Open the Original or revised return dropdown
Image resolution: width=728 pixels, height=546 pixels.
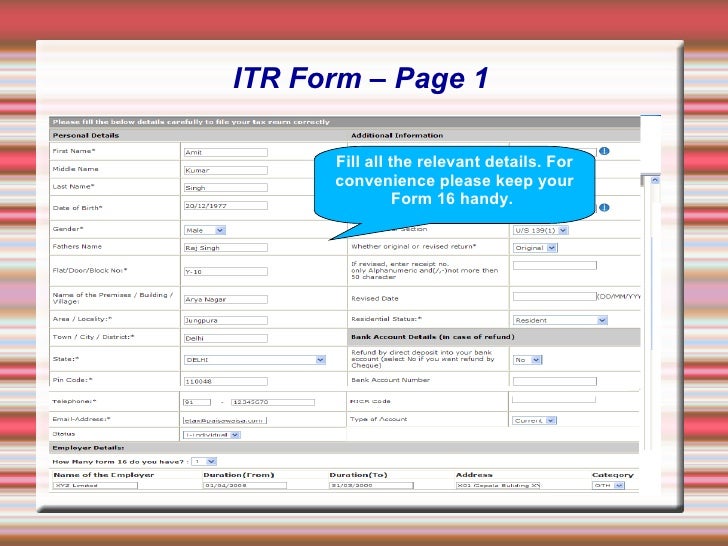[535, 248]
